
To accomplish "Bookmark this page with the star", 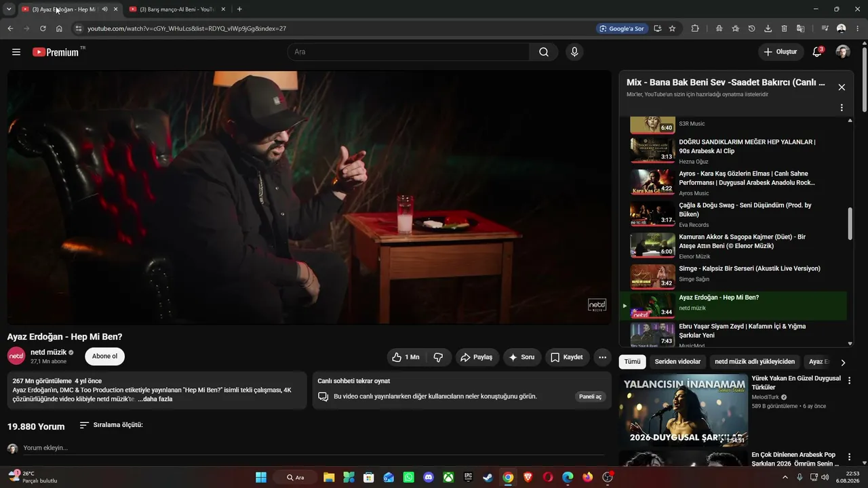I will [672, 28].
